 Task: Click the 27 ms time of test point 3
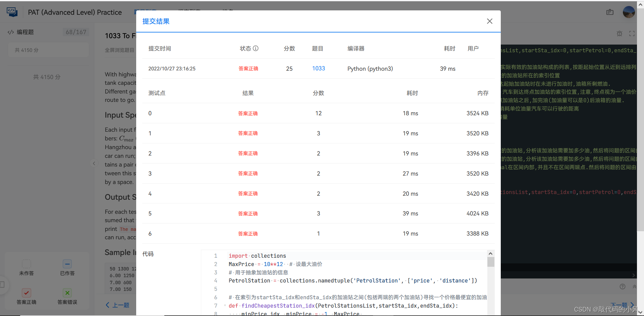click(410, 174)
